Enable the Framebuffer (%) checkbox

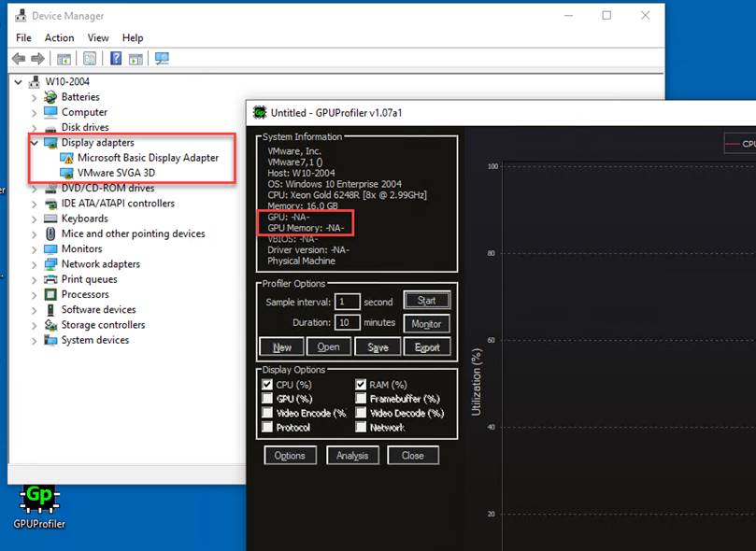click(x=361, y=399)
